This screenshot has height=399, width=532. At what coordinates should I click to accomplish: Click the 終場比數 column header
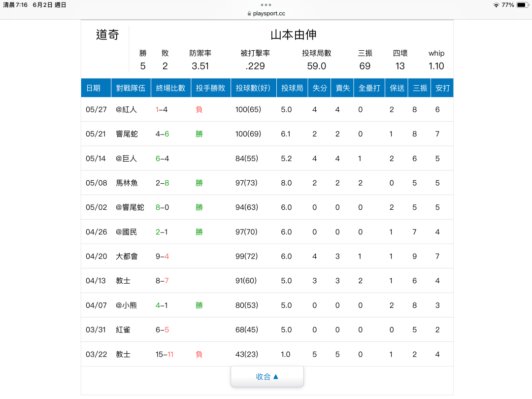click(x=170, y=88)
